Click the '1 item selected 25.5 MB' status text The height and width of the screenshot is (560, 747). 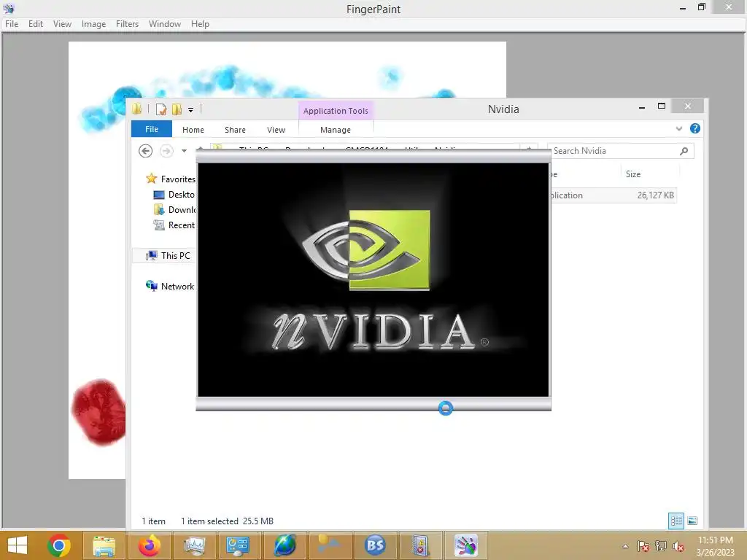click(228, 521)
